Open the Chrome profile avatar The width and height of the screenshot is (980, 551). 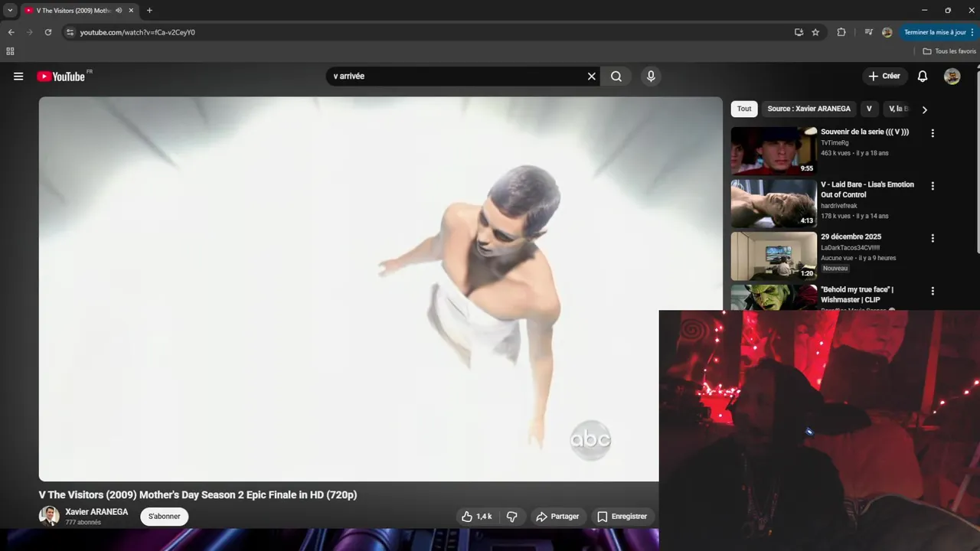click(x=887, y=32)
